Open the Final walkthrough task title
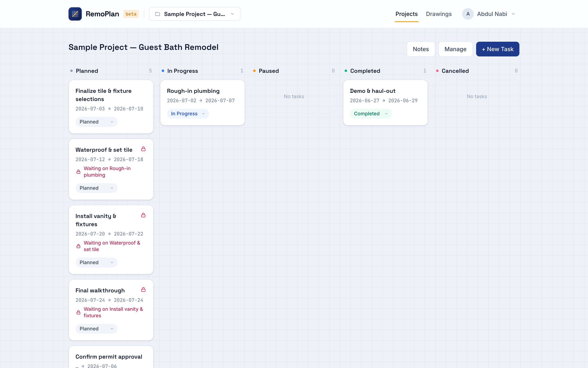Image resolution: width=588 pixels, height=368 pixels. tap(100, 291)
